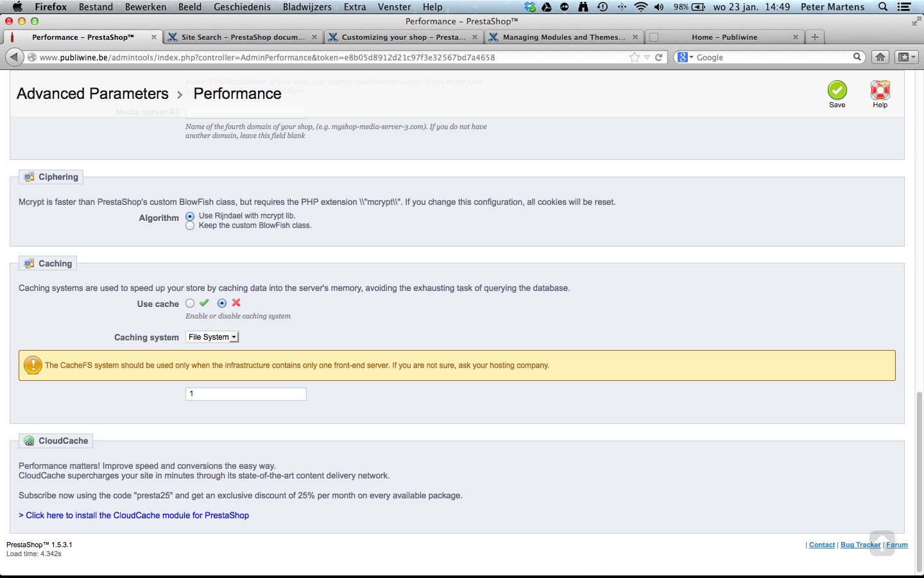Open a new tab with the plus button
924x578 pixels.
[x=814, y=37]
